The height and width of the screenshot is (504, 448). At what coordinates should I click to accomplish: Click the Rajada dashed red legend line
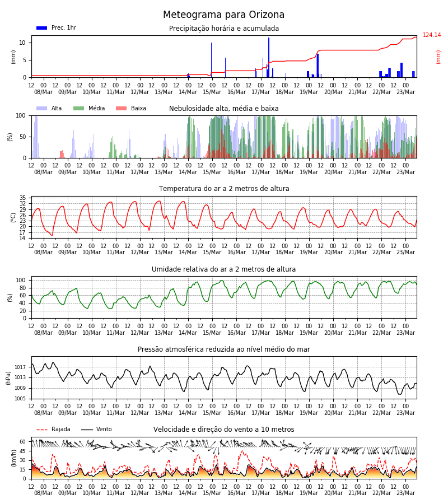tap(42, 430)
